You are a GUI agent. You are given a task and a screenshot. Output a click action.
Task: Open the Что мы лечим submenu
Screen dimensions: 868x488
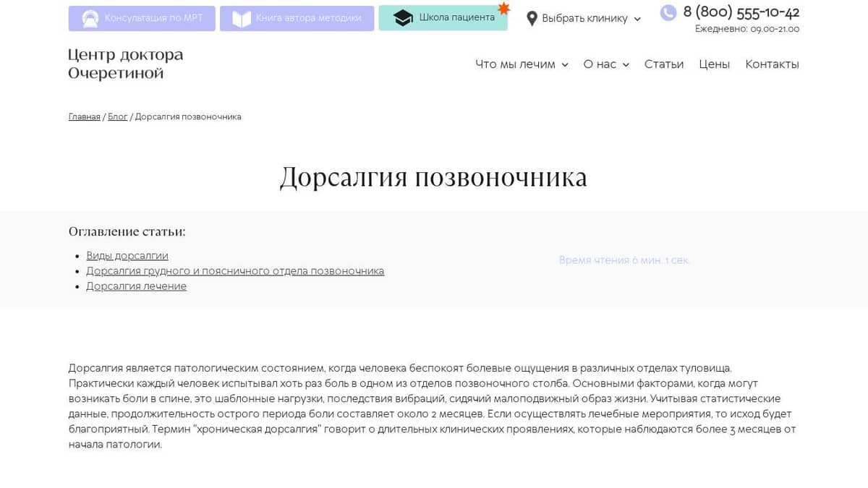click(x=522, y=64)
